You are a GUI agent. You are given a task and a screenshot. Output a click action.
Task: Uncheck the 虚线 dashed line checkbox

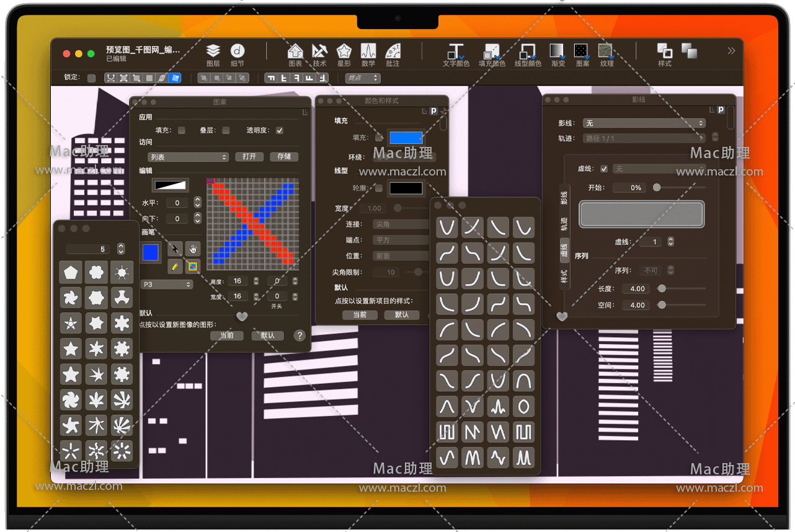tap(604, 169)
